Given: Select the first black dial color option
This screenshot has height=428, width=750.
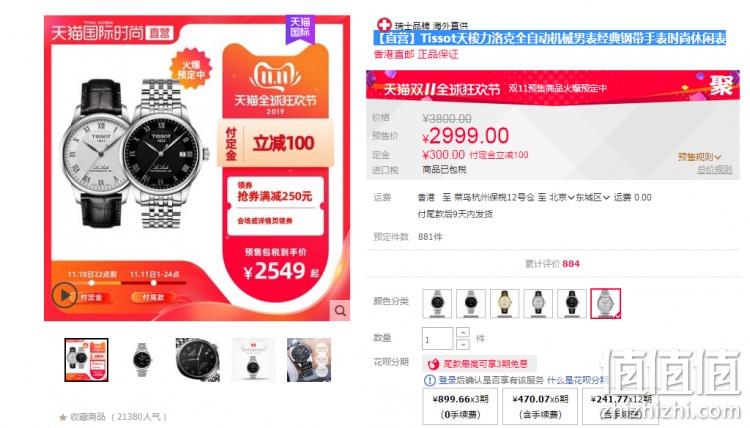Looking at the screenshot, I should coord(437,303).
